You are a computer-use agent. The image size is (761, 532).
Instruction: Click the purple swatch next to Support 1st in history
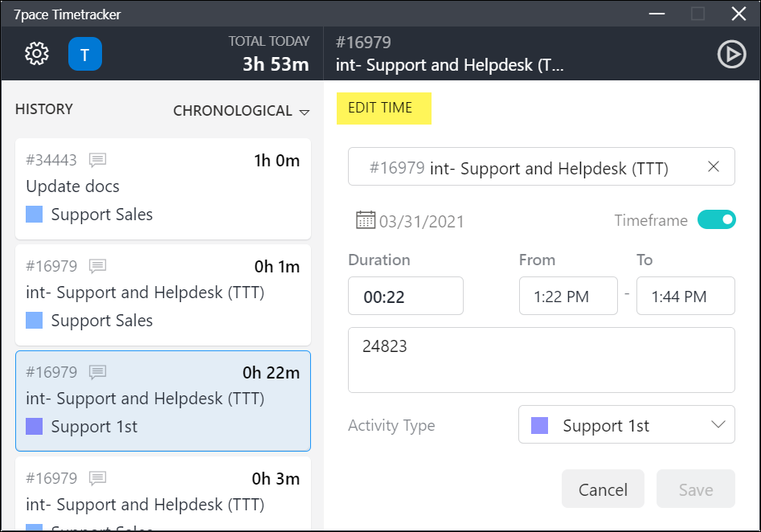[34, 426]
